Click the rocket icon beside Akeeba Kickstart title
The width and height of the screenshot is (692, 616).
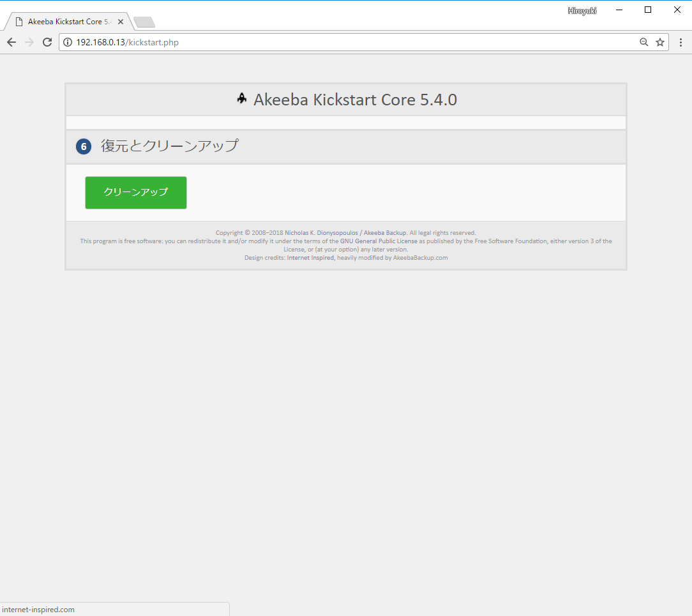(x=242, y=98)
